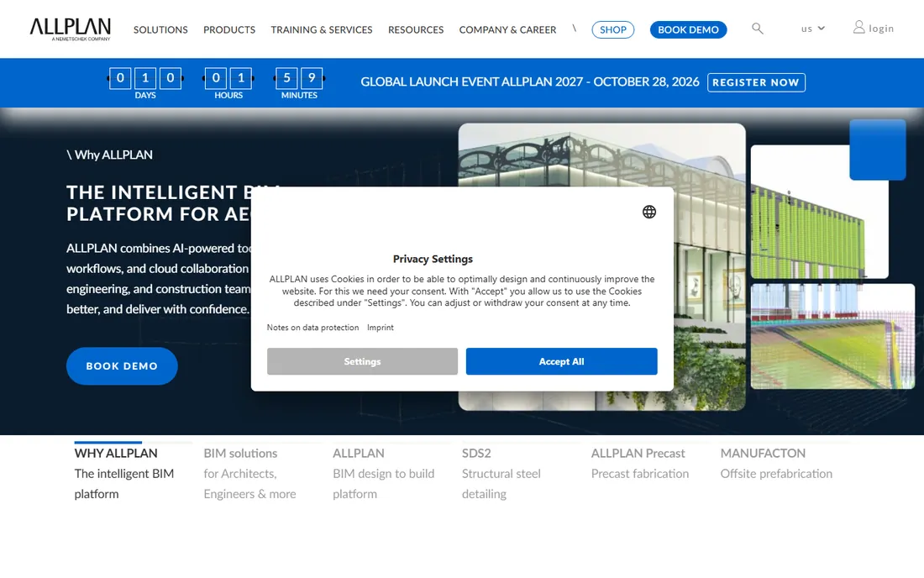Open the Resources menu
The image size is (924, 578).
tap(416, 29)
